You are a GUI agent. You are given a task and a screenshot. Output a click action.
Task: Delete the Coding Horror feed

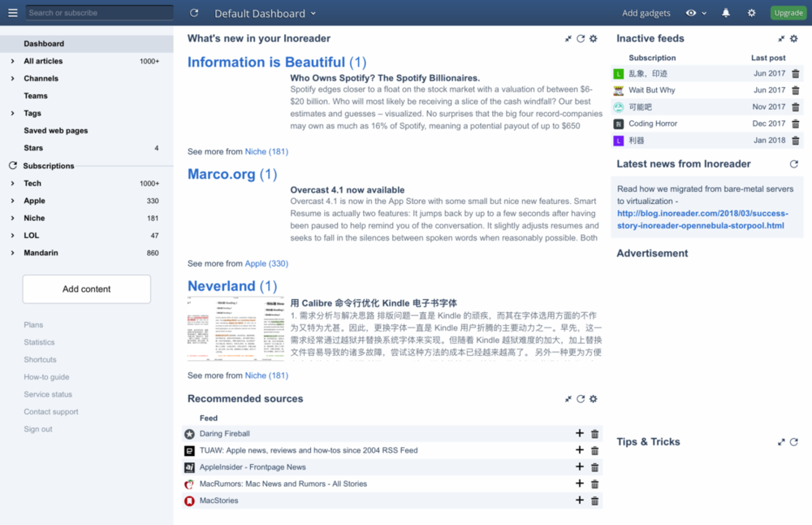pos(796,124)
